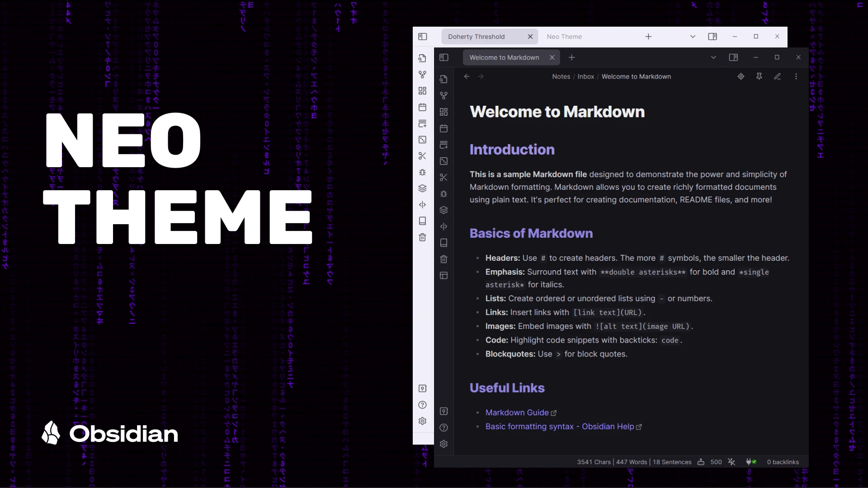
Task: Click the Inbox breadcrumb folder
Action: click(585, 76)
